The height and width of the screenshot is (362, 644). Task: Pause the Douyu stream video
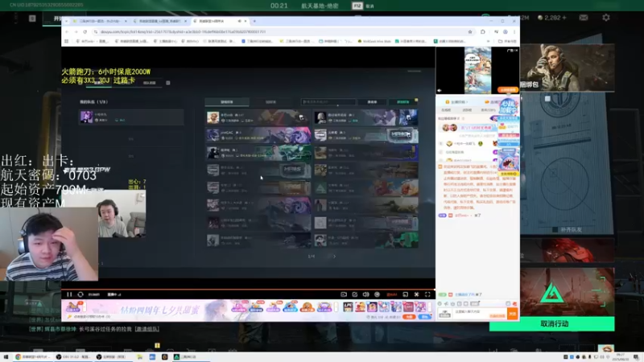[x=69, y=294]
